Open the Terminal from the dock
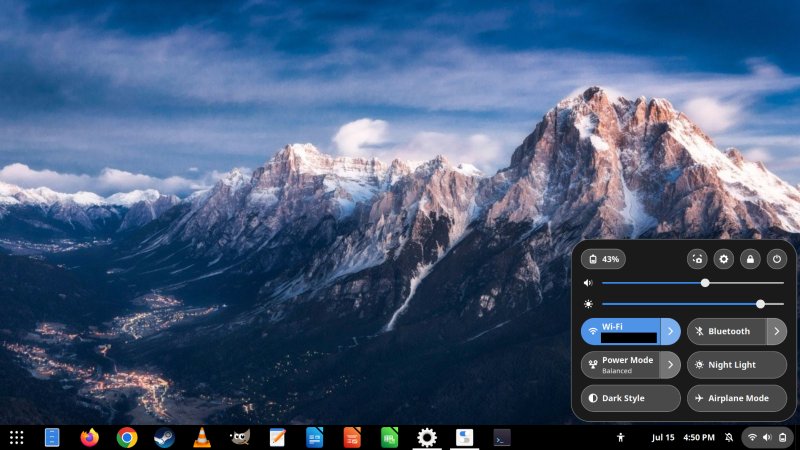The width and height of the screenshot is (800, 450). 502,437
